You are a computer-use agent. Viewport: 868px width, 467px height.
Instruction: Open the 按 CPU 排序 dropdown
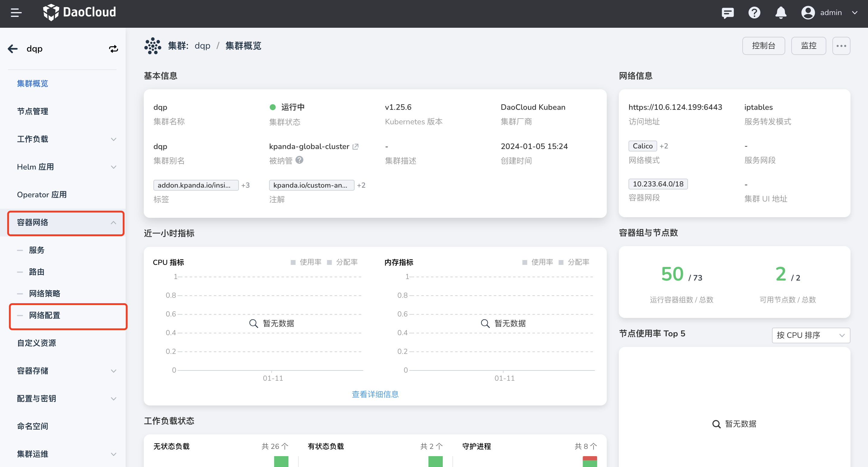click(811, 335)
